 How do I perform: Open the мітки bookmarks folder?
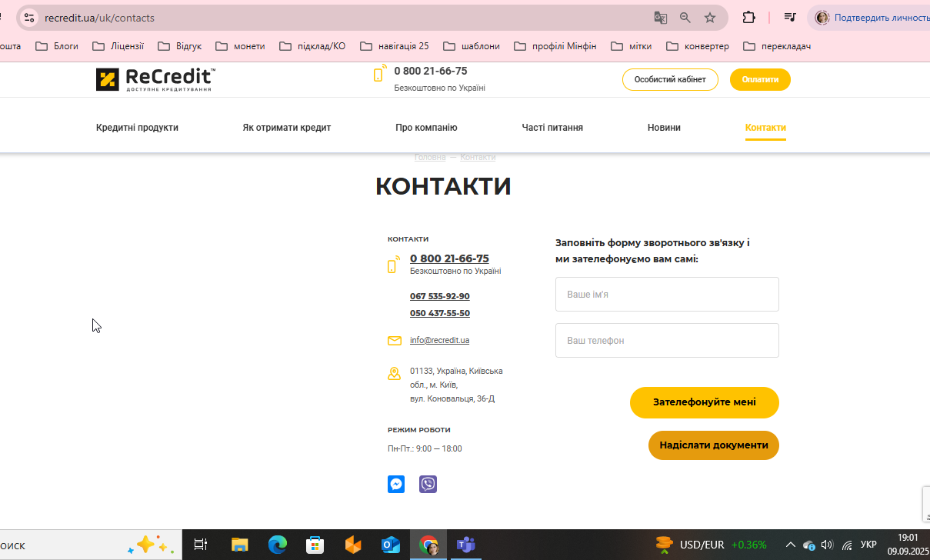631,46
